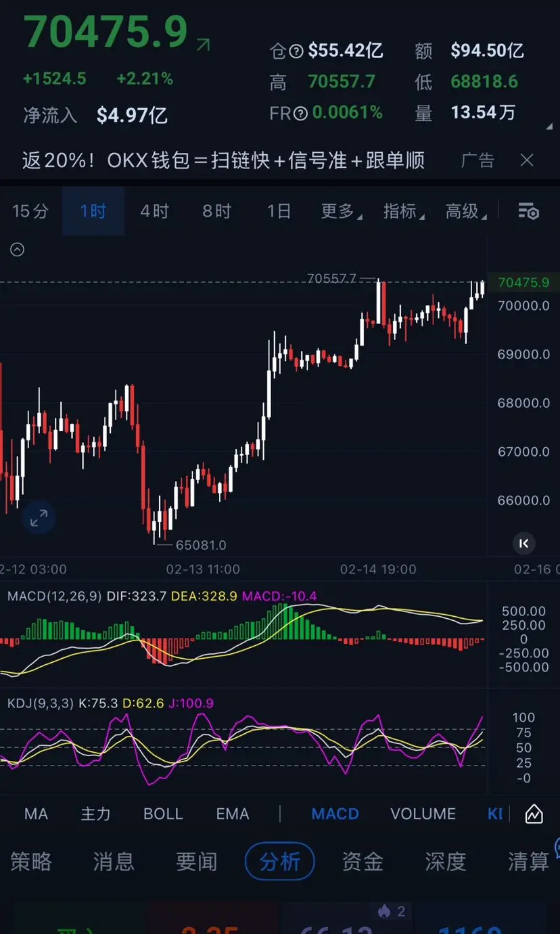Tap the open interest $55.42亿 value
This screenshot has height=934, width=560.
[346, 51]
